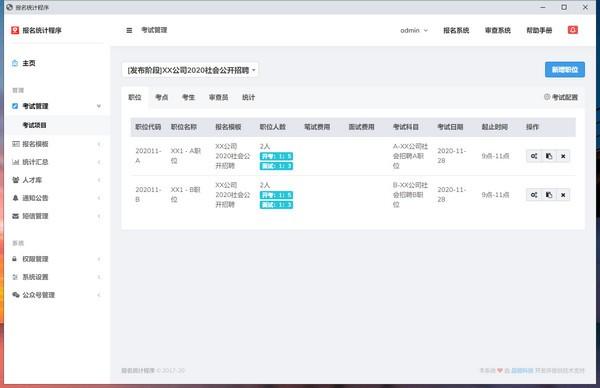
Task: Click the 新增职位 button
Action: click(x=565, y=70)
